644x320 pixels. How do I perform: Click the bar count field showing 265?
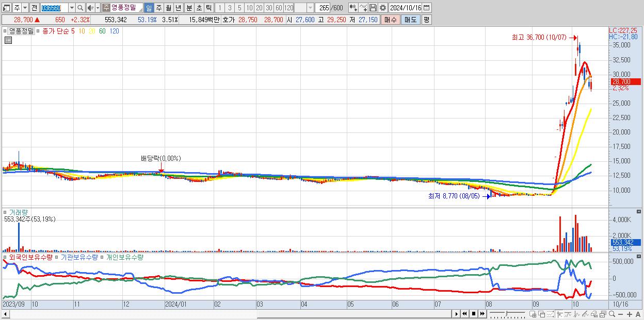pos(323,8)
